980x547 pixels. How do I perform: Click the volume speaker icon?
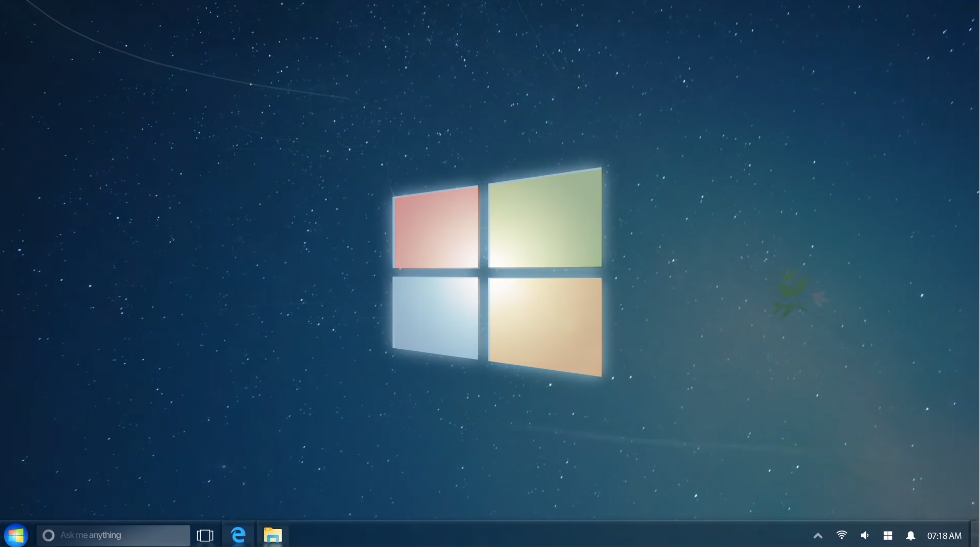pyautogui.click(x=865, y=535)
